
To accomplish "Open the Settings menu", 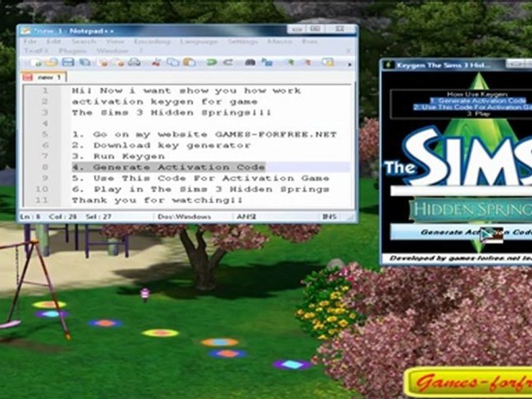I will coord(242,42).
